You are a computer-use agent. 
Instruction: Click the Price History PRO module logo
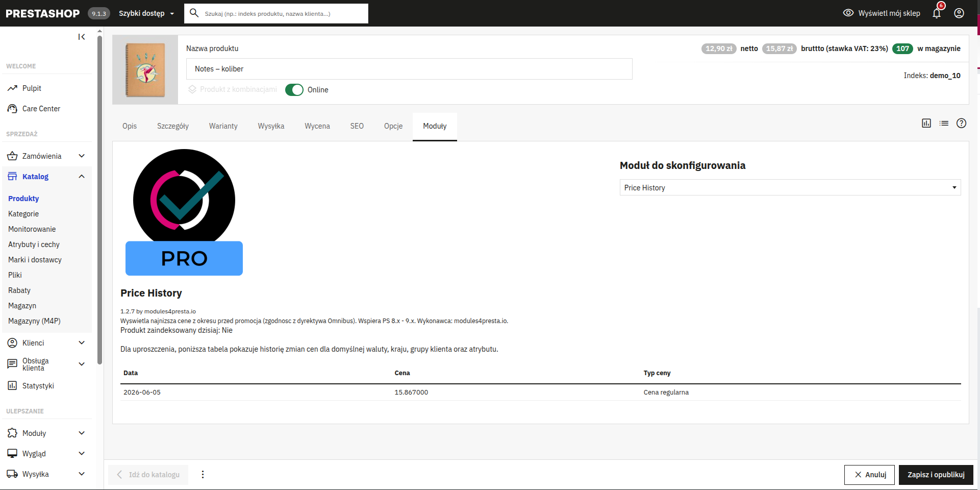[184, 212]
